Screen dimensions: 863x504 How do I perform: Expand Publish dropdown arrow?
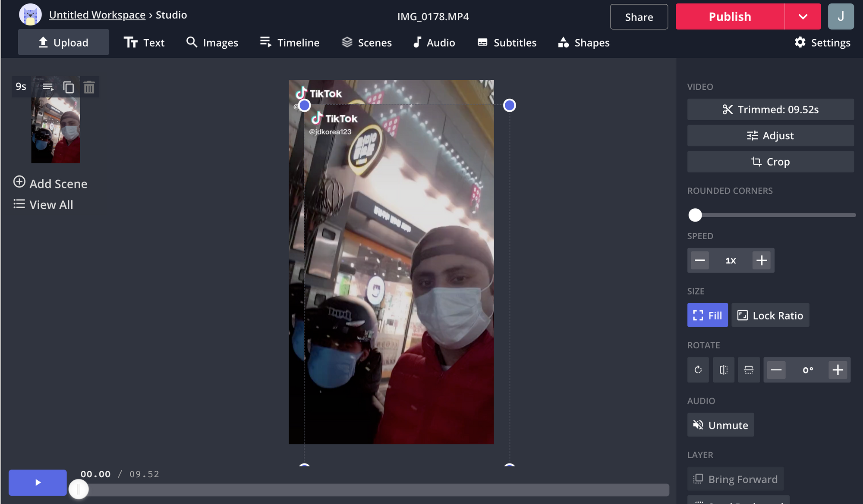[x=803, y=17]
